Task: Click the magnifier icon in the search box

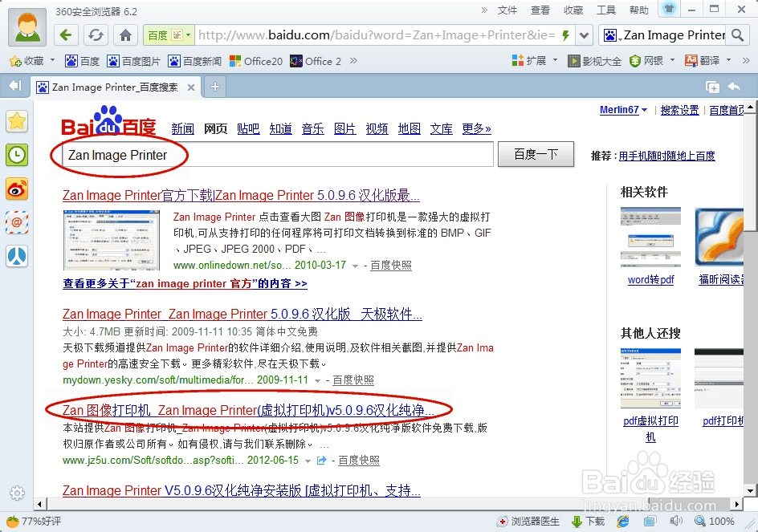Action: click(737, 35)
